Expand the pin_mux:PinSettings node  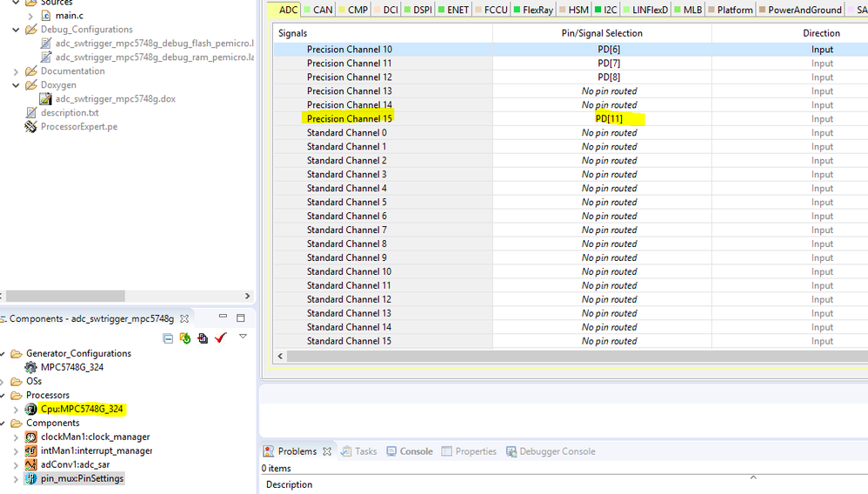(16, 479)
